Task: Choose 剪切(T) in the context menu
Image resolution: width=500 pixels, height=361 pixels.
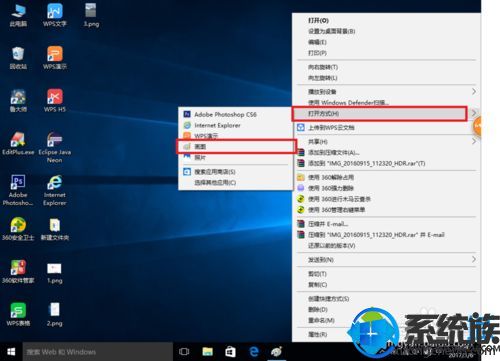Action: (x=387, y=274)
